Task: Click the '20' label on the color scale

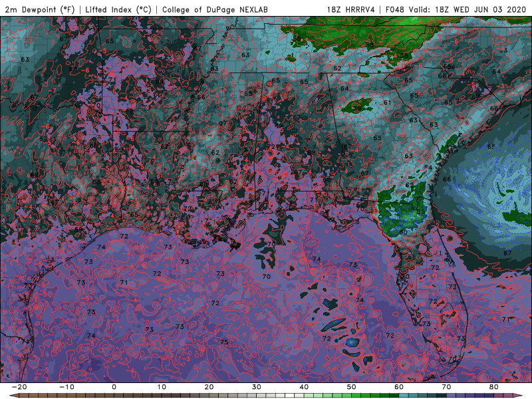Action: [x=209, y=387]
